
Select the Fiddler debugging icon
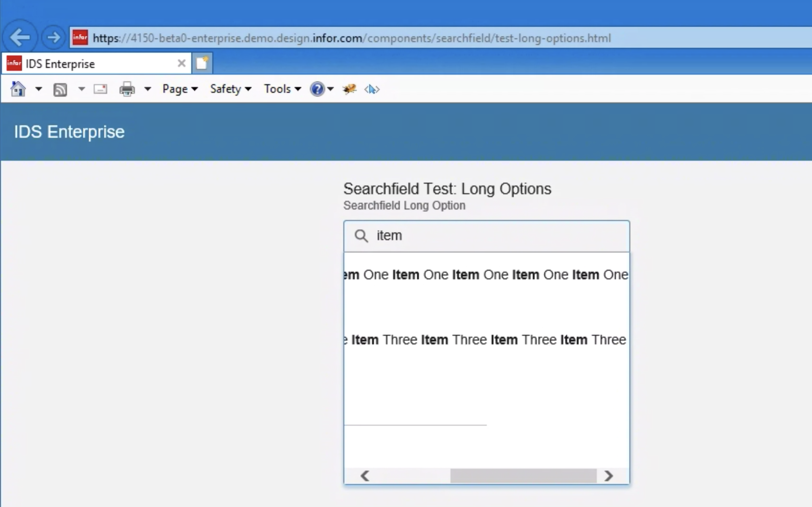[349, 89]
